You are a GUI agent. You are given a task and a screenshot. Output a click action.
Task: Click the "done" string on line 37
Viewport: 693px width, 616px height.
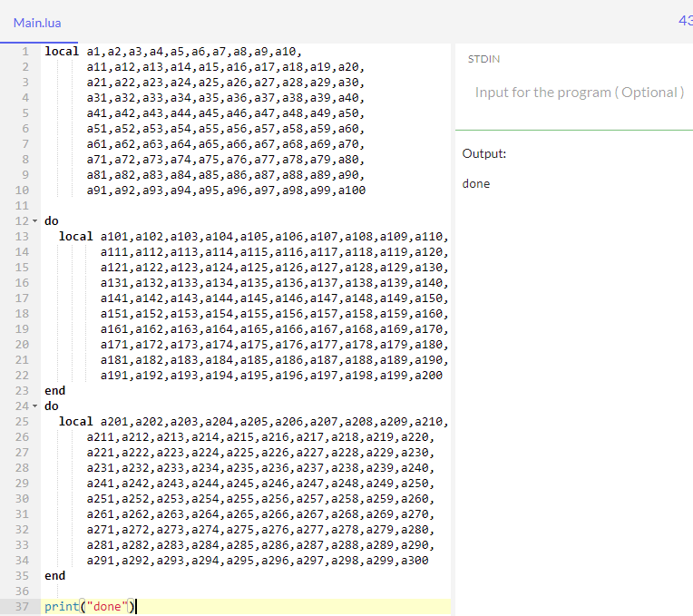click(106, 607)
